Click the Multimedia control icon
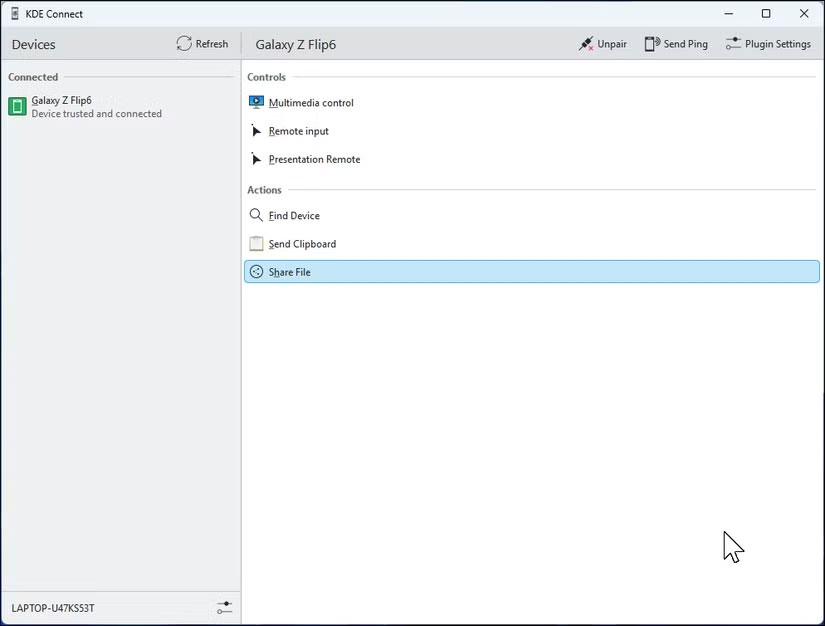The width and height of the screenshot is (825, 626). (256, 102)
